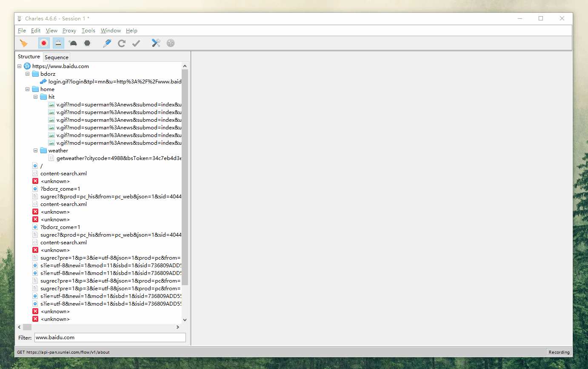Click the tree's vertical scrollbar down arrow
Screen dimensions: 588x369
coord(185,320)
